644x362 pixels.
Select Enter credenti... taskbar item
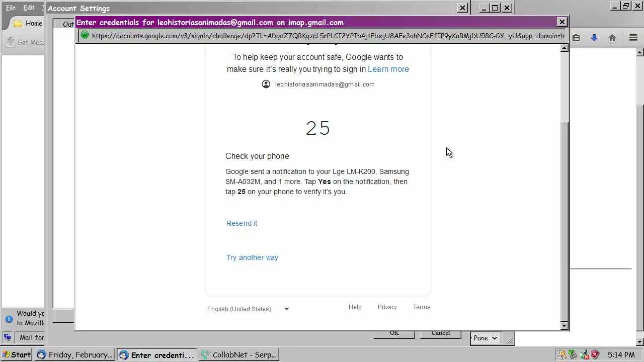point(156,354)
